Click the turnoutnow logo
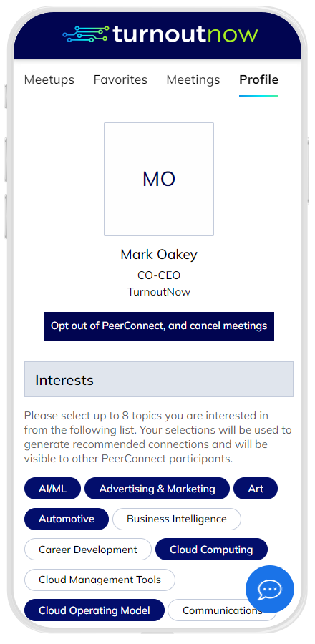Viewport: 315px width, 644px height. (160, 34)
